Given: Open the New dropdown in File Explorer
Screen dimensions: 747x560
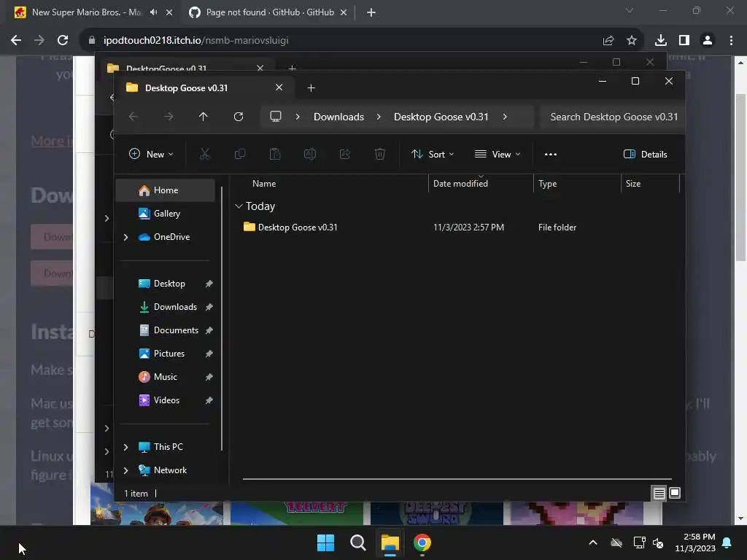Looking at the screenshot, I should click(151, 155).
